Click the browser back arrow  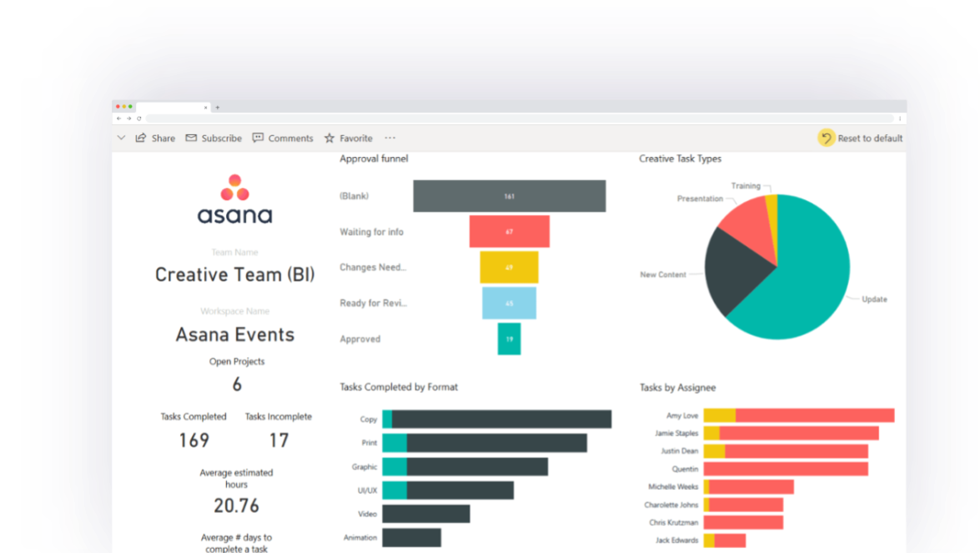118,118
